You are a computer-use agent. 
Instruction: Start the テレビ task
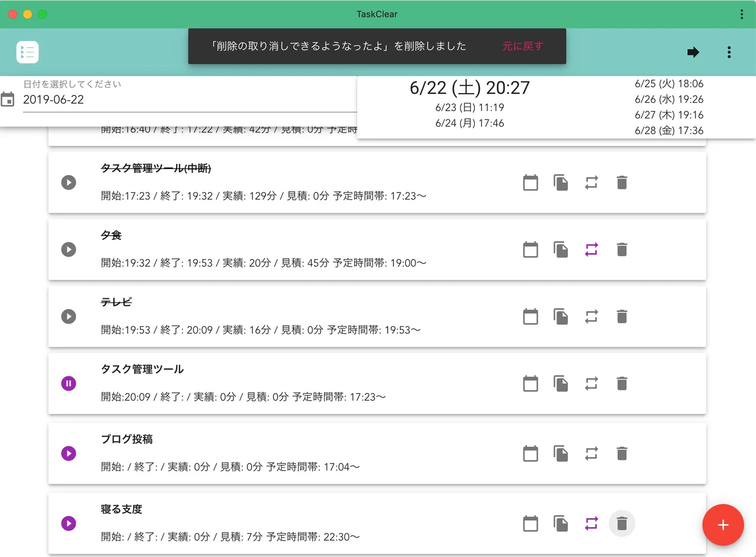tap(69, 317)
